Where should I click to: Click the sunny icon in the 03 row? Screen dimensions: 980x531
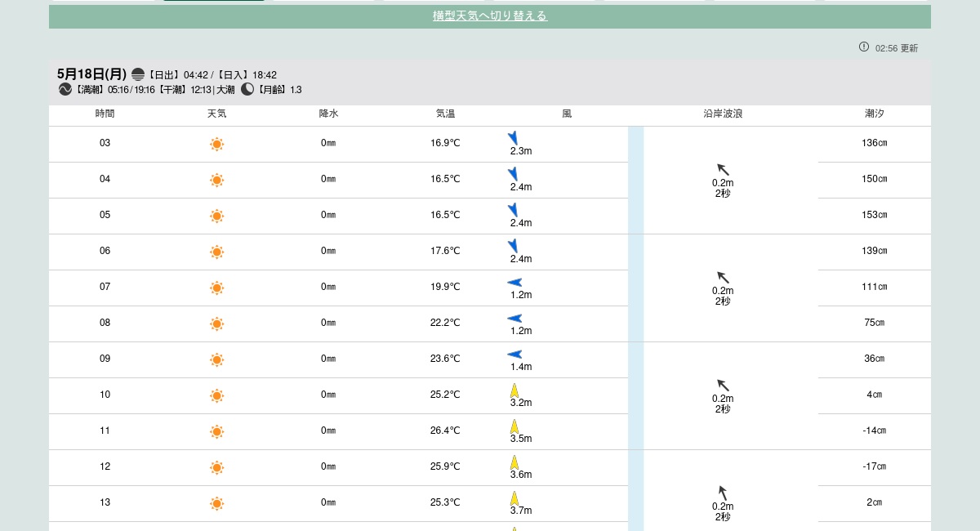click(x=216, y=145)
